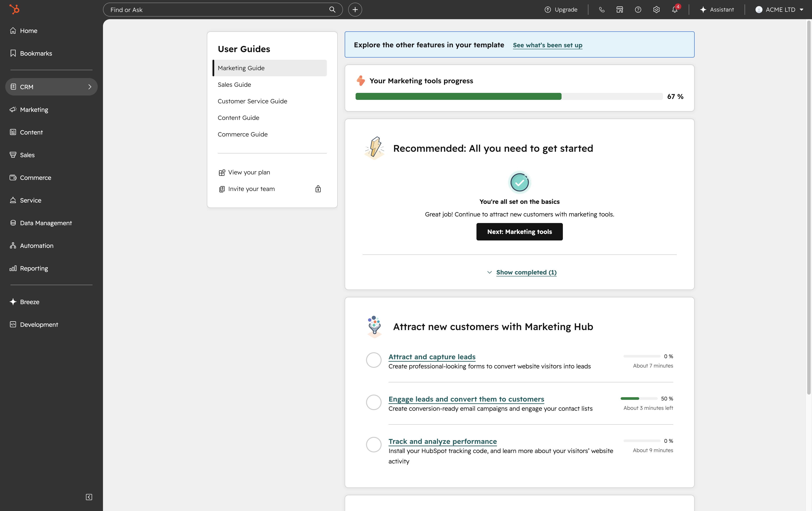Image resolution: width=812 pixels, height=511 pixels.
Task: Open Breeze in the sidebar
Action: pos(51,302)
